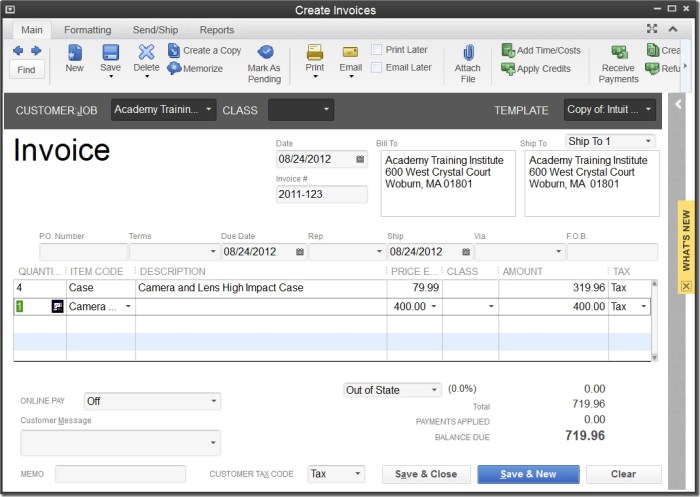Enable the Print Later checkbox

pyautogui.click(x=376, y=50)
